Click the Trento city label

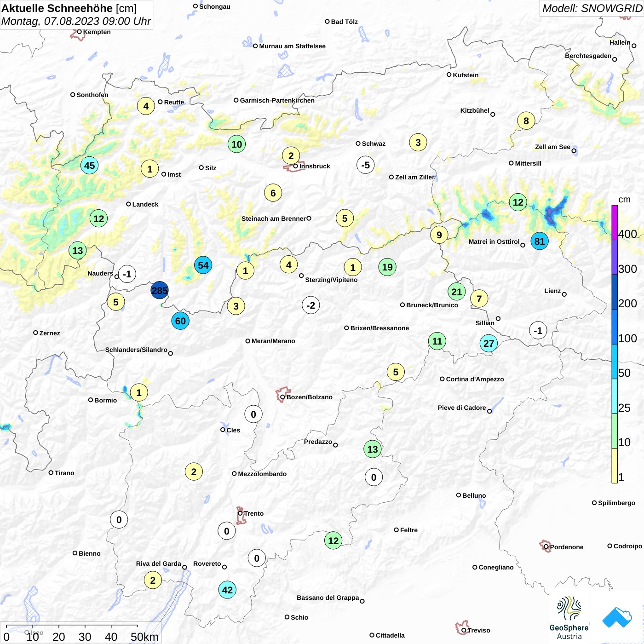point(254,513)
